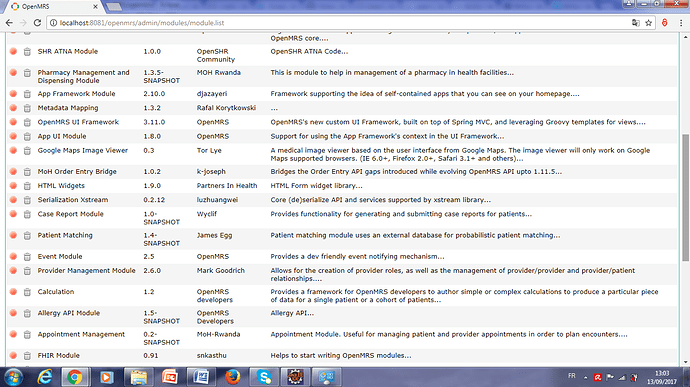690x387 pixels.
Task: Click the page vertical scrollbar thumb
Action: (x=686, y=198)
